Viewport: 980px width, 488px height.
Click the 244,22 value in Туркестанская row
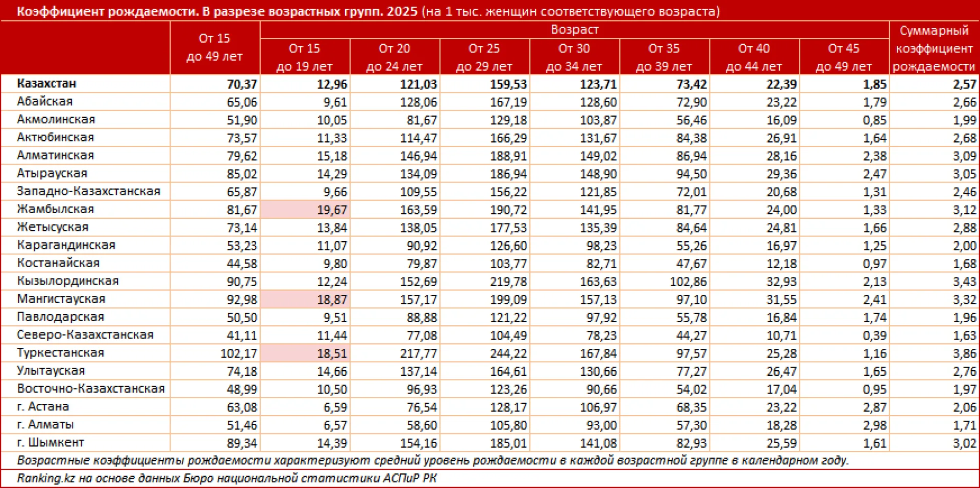[508, 353]
